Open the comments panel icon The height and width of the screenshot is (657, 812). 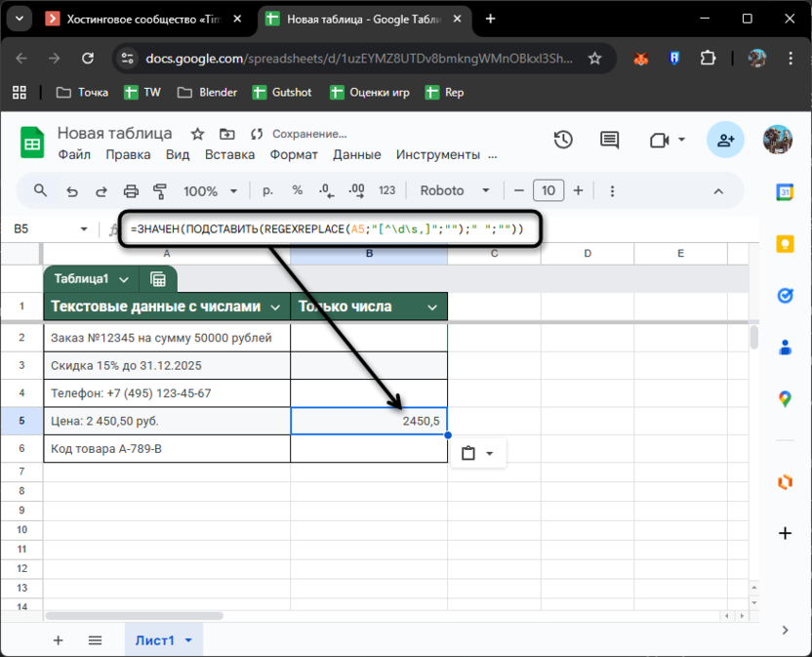click(x=609, y=140)
